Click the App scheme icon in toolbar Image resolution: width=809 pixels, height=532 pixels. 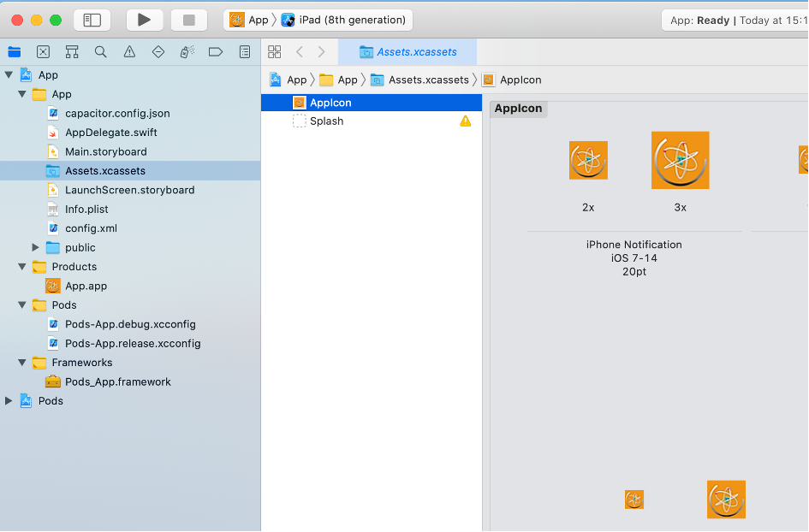tap(237, 21)
